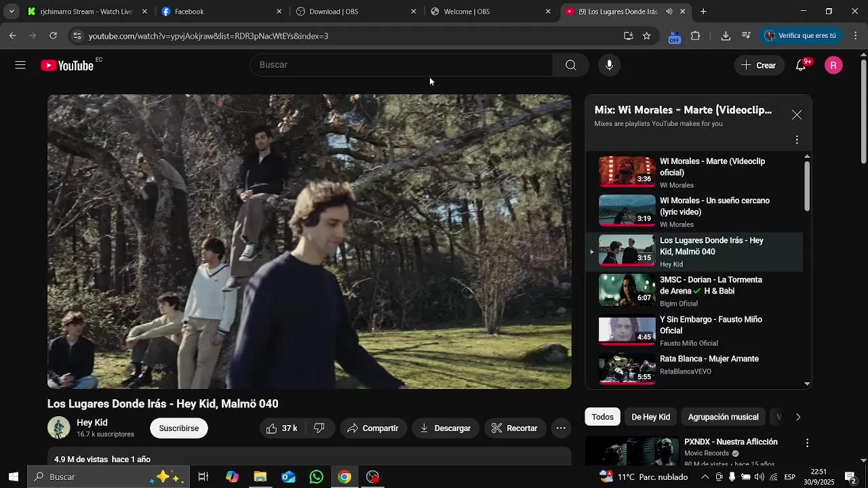This screenshot has width=868, height=488.
Task: Open YouTube notifications bell
Action: point(802,65)
